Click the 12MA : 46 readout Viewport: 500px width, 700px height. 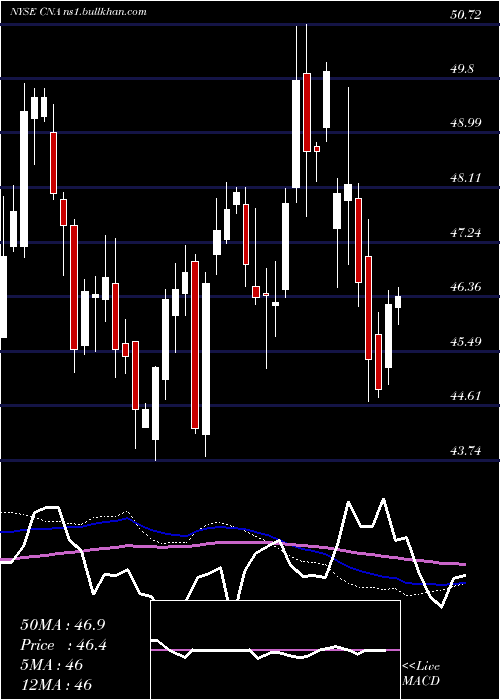(56, 685)
